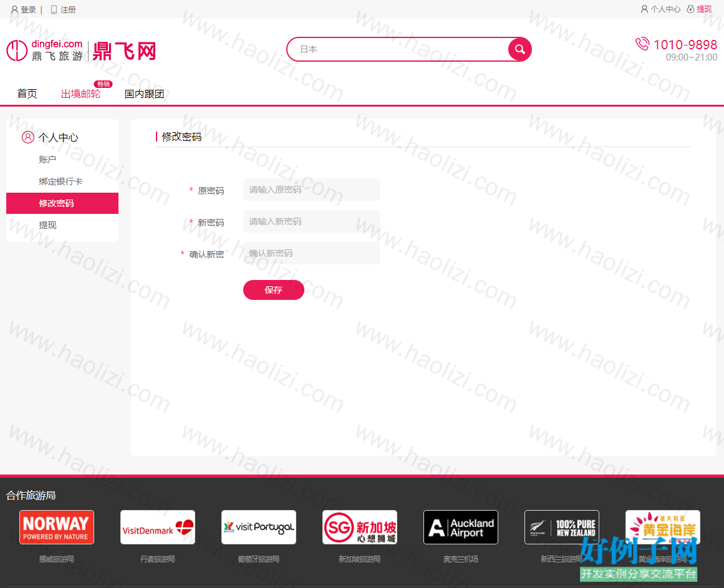This screenshot has height=588, width=724.
Task: Click the 鼎飞网 red logo text
Action: point(125,51)
